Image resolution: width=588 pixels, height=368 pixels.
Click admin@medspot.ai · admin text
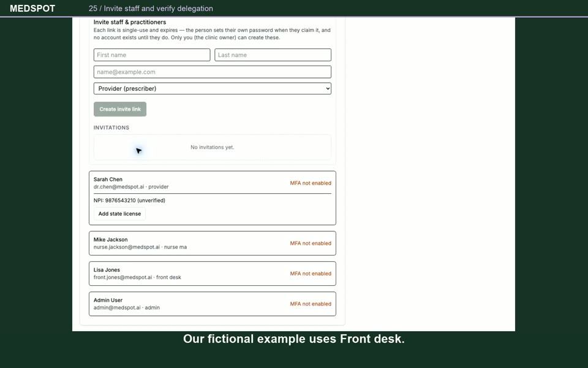127,307
